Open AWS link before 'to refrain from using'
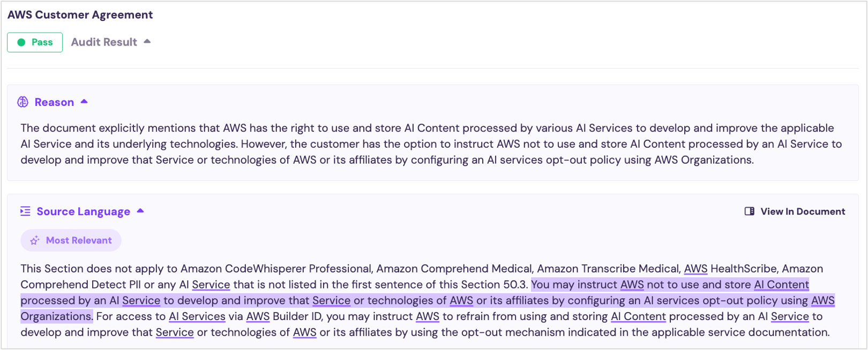Image resolution: width=868 pixels, height=350 pixels. 428,316
